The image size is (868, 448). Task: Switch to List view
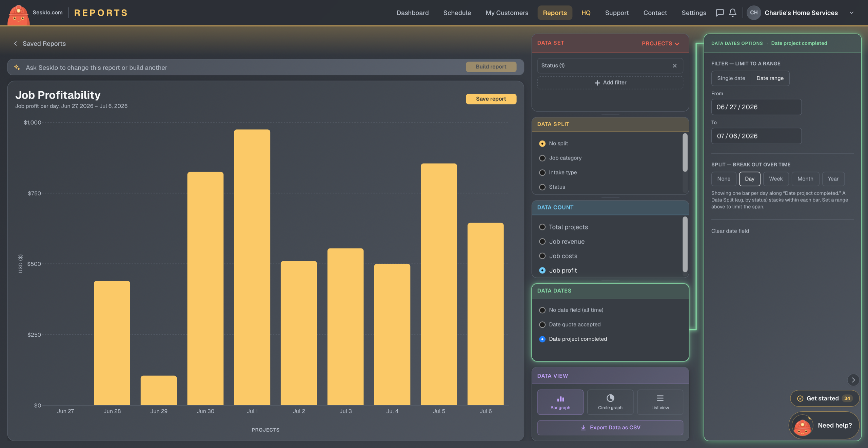click(x=660, y=402)
